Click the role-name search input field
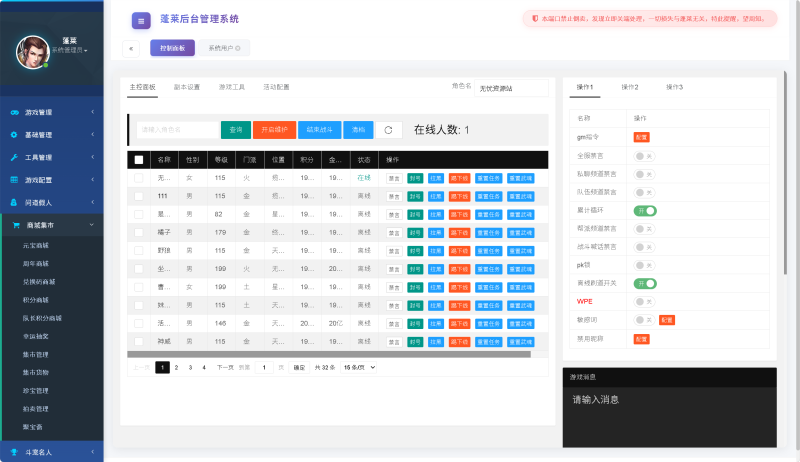The width and height of the screenshot is (800, 462). click(x=178, y=130)
